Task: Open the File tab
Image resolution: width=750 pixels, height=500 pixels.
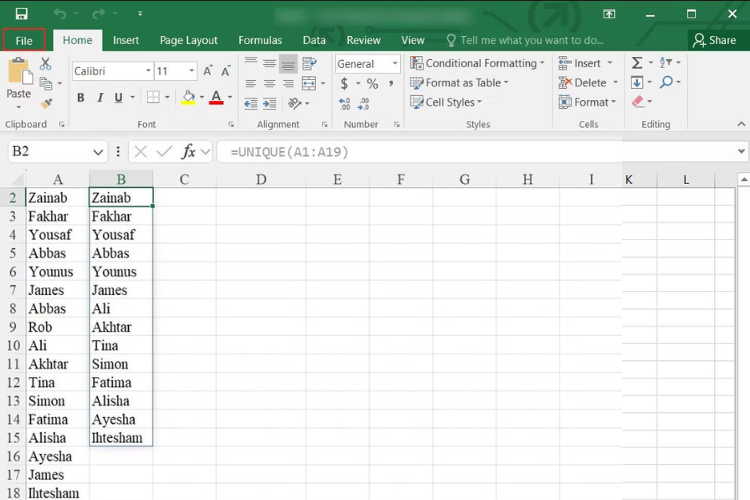Action: click(x=24, y=40)
